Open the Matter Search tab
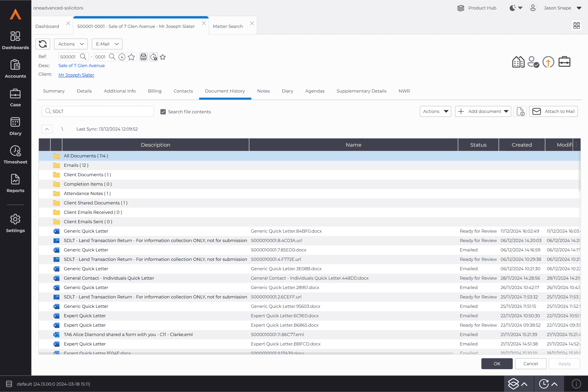The width and height of the screenshot is (588, 392). [228, 26]
